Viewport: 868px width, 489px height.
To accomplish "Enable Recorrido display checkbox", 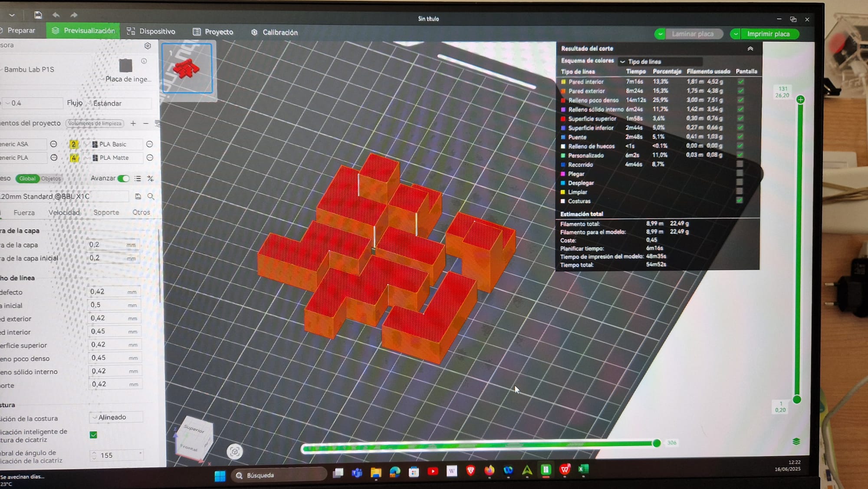I will point(740,164).
